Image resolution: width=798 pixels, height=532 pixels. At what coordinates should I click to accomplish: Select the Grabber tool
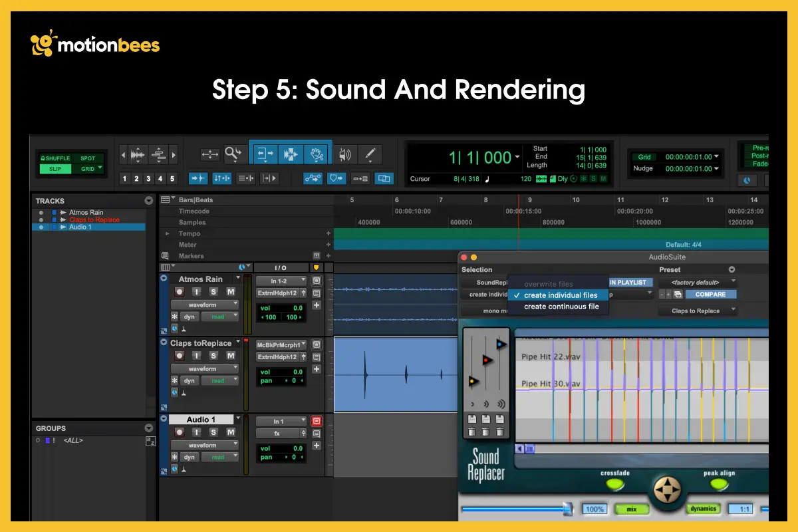[x=316, y=154]
